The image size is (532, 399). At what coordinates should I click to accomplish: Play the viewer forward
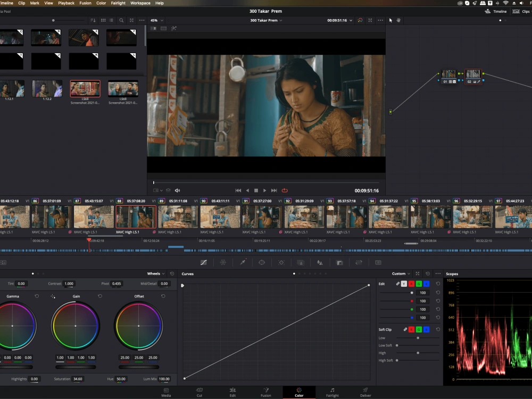[x=264, y=190]
